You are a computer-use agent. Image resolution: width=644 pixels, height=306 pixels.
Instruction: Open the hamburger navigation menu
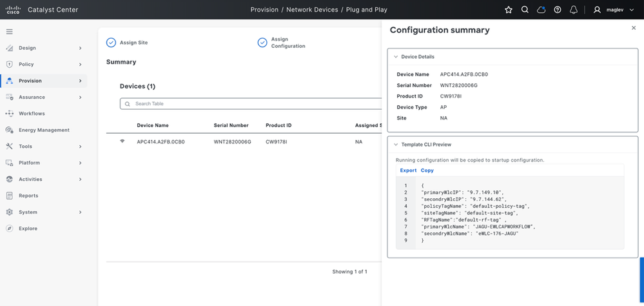click(10, 32)
